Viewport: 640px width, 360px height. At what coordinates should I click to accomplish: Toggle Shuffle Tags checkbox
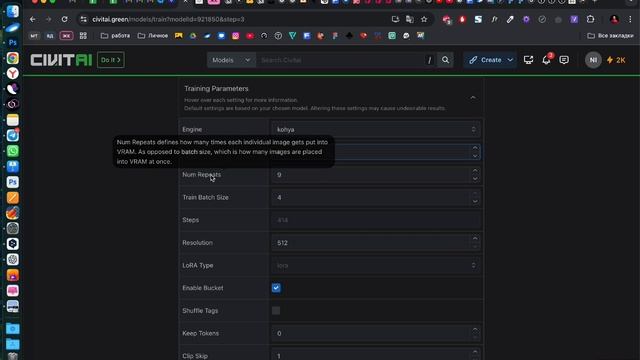(x=276, y=311)
